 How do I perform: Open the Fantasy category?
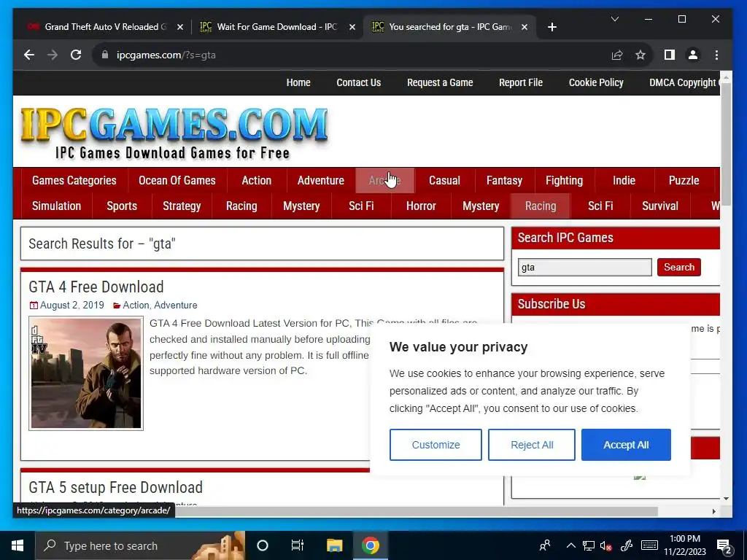coord(504,181)
